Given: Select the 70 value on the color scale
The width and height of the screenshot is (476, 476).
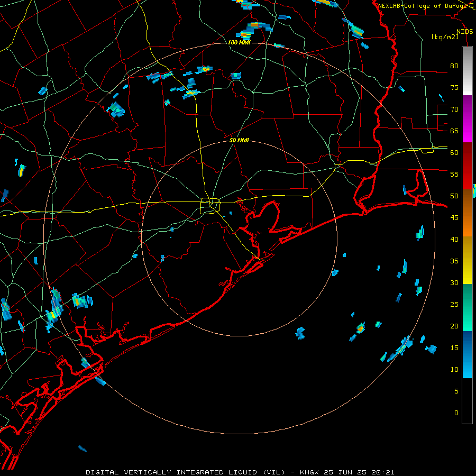Looking at the screenshot, I should coord(454,109).
